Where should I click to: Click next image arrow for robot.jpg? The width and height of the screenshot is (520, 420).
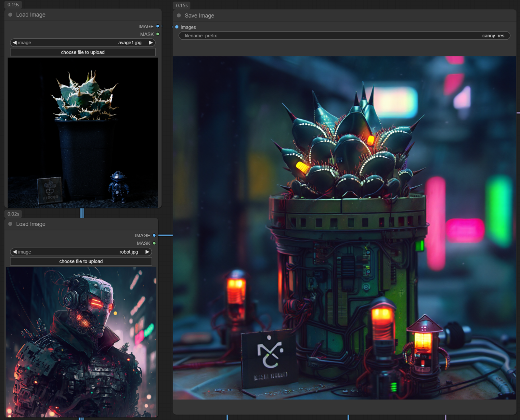147,252
